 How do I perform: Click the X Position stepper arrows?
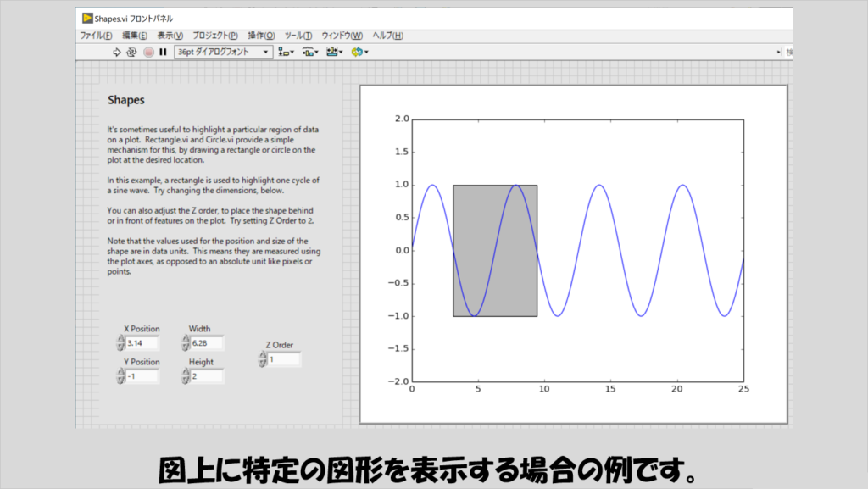click(x=120, y=343)
